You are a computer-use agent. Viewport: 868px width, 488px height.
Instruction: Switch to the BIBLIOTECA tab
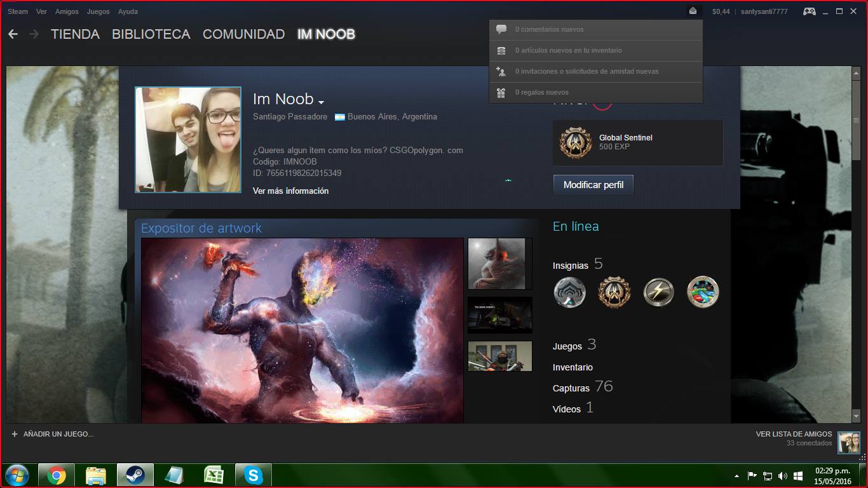coord(151,34)
